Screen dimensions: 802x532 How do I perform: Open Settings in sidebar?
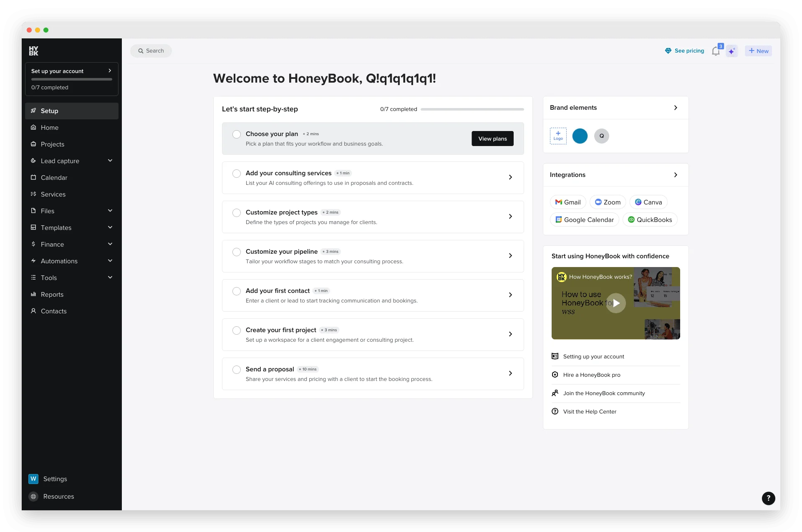(x=72, y=479)
